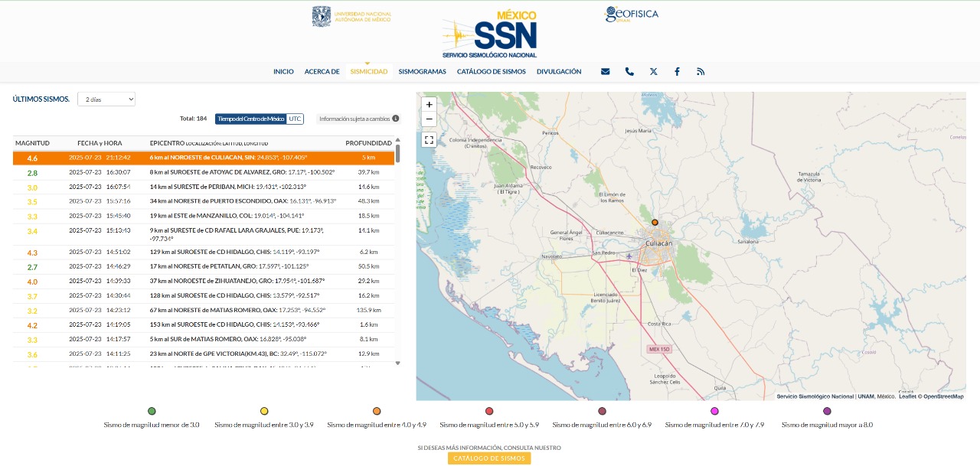This screenshot has height=466, width=980.
Task: Click the FECHA y HORA column header
Action: click(x=100, y=143)
